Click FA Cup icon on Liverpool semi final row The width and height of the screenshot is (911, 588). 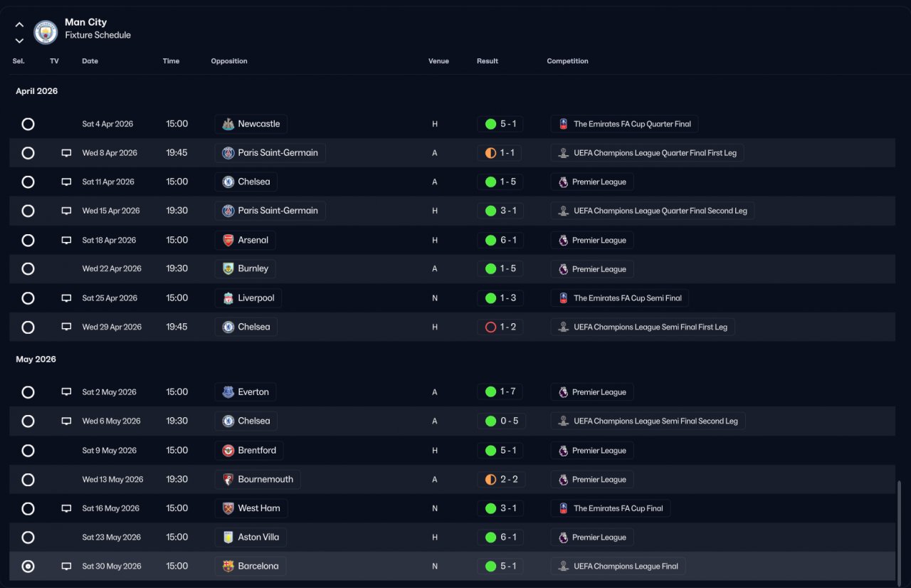pyautogui.click(x=563, y=298)
